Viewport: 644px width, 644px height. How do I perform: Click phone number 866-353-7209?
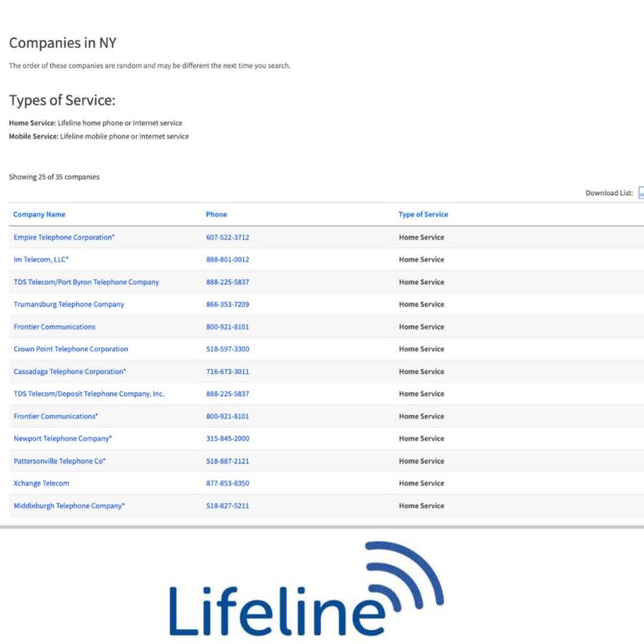(x=227, y=304)
